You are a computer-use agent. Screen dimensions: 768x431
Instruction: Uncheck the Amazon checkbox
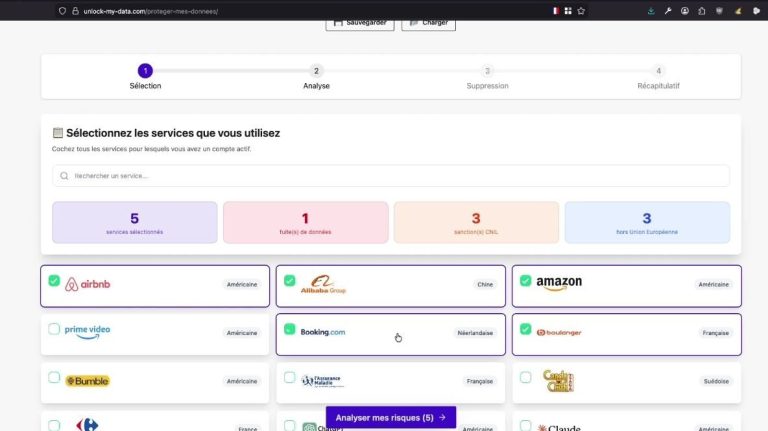coord(525,281)
